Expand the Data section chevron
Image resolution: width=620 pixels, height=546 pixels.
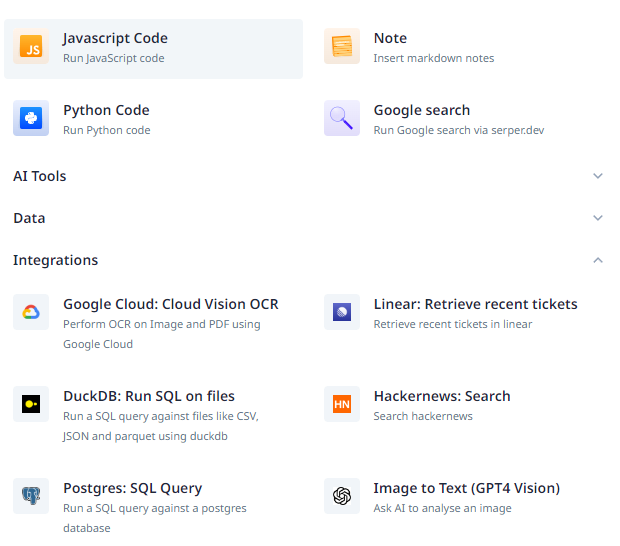click(598, 218)
